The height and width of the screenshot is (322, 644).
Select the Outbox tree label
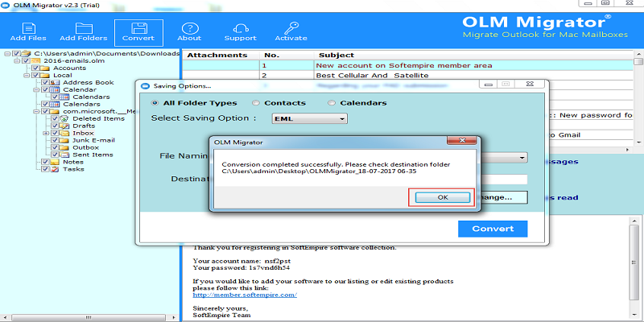point(86,147)
